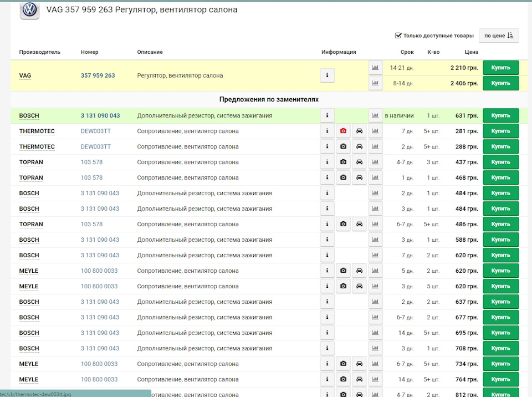Open part number 103 578 in 468 грн row
The width and height of the screenshot is (532, 397).
91,177
